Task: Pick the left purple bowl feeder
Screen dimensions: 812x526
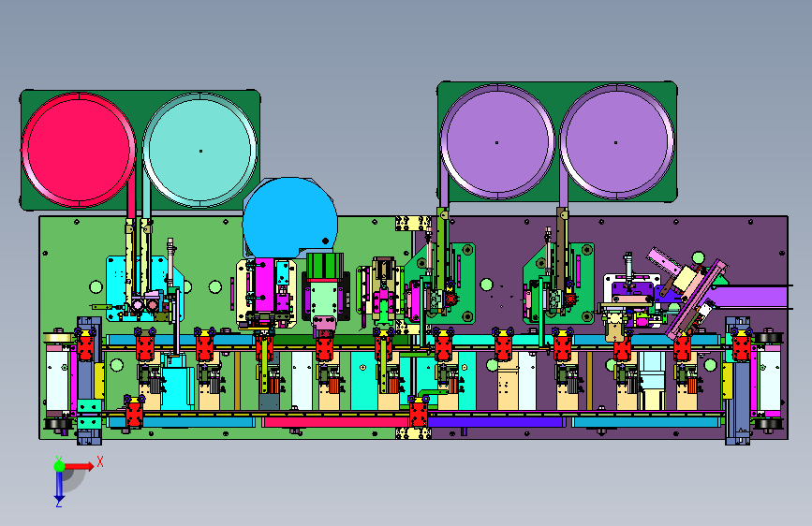Action: [497, 142]
